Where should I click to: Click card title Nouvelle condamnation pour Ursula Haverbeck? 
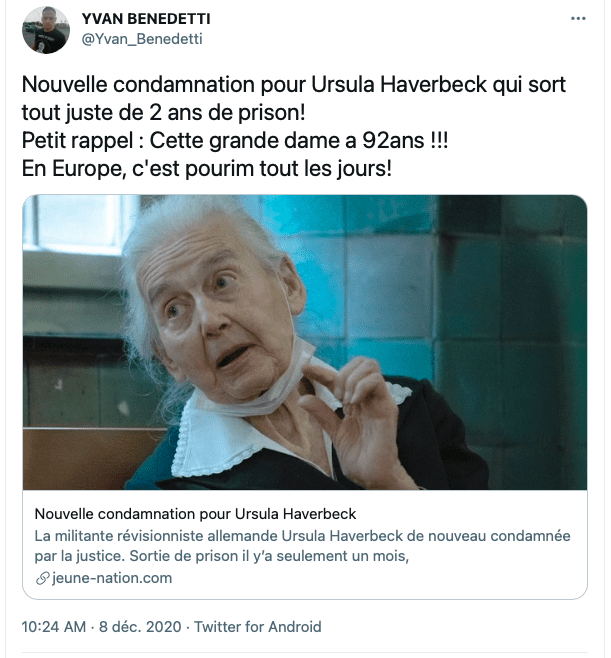(195, 514)
